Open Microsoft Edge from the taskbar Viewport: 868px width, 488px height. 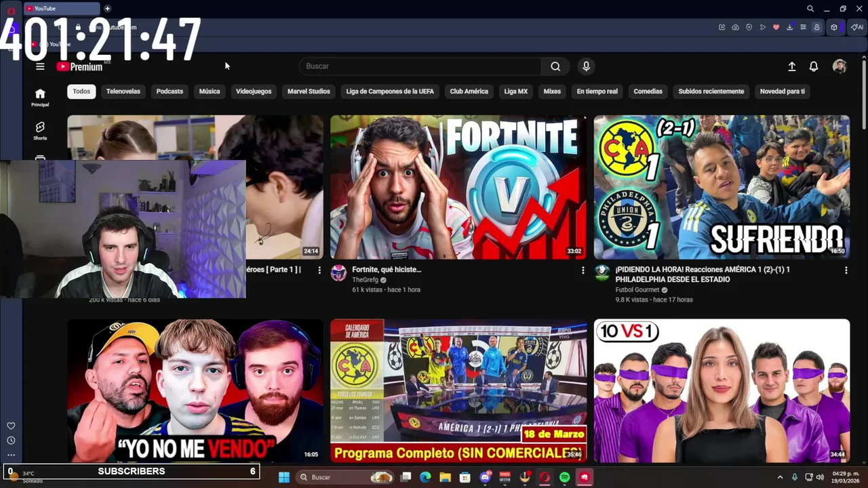[x=425, y=477]
